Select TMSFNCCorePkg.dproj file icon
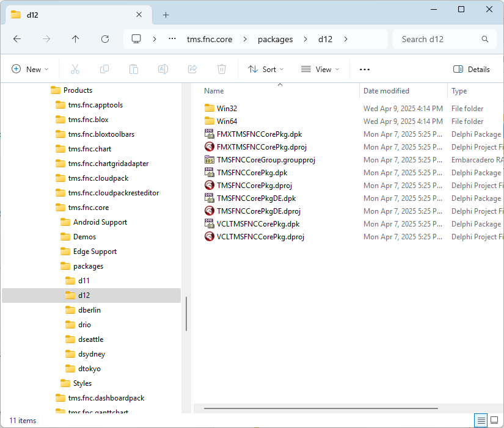 coord(210,186)
